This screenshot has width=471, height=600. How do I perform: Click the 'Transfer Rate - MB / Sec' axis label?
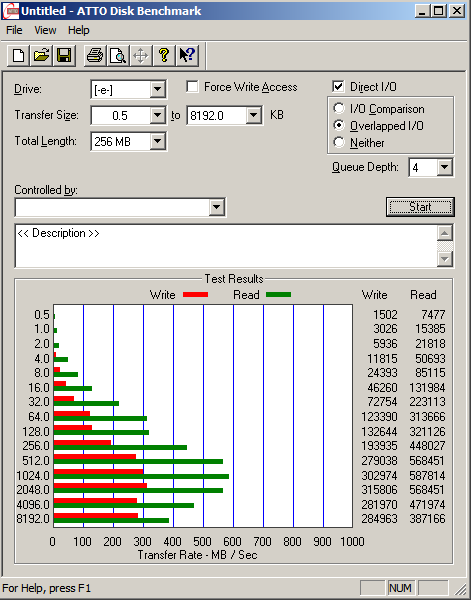pos(197,555)
